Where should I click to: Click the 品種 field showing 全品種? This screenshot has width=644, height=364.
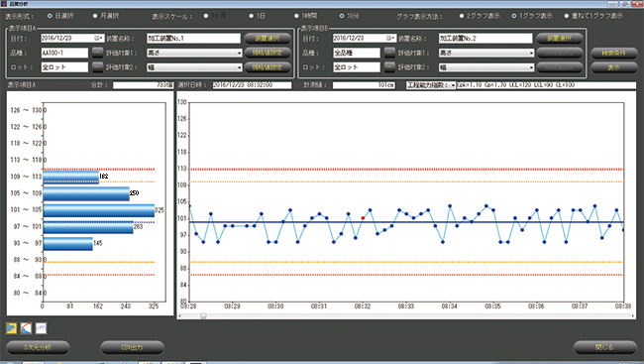click(357, 53)
